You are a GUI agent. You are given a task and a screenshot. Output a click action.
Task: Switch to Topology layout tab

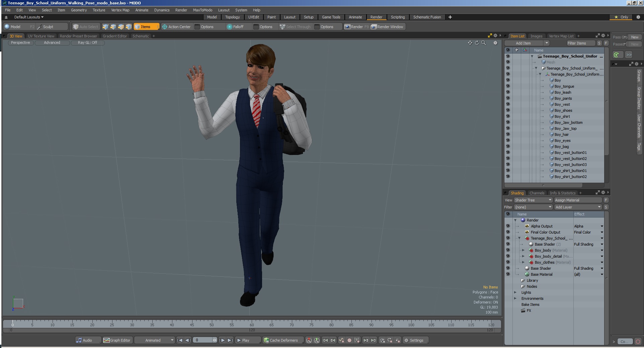[x=232, y=17]
